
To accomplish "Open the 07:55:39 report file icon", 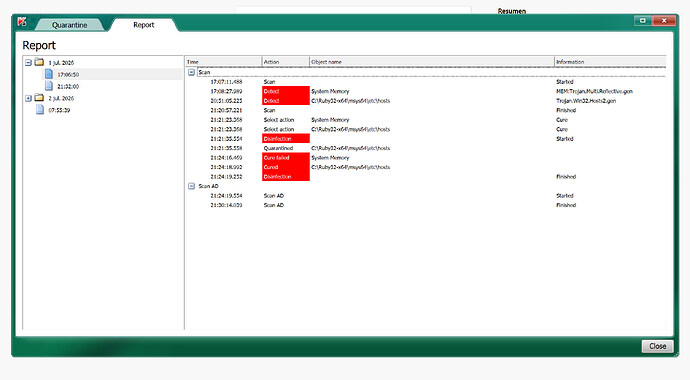I will (x=40, y=110).
